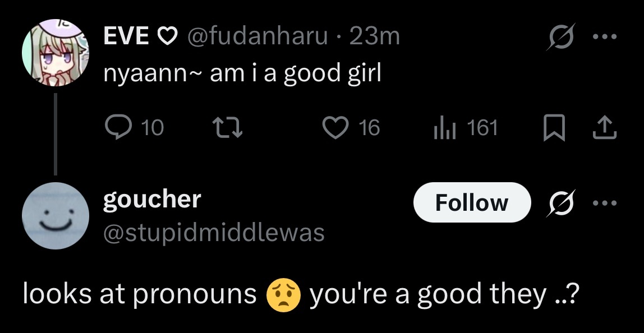Like EVE's tweet with the heart icon

click(335, 127)
